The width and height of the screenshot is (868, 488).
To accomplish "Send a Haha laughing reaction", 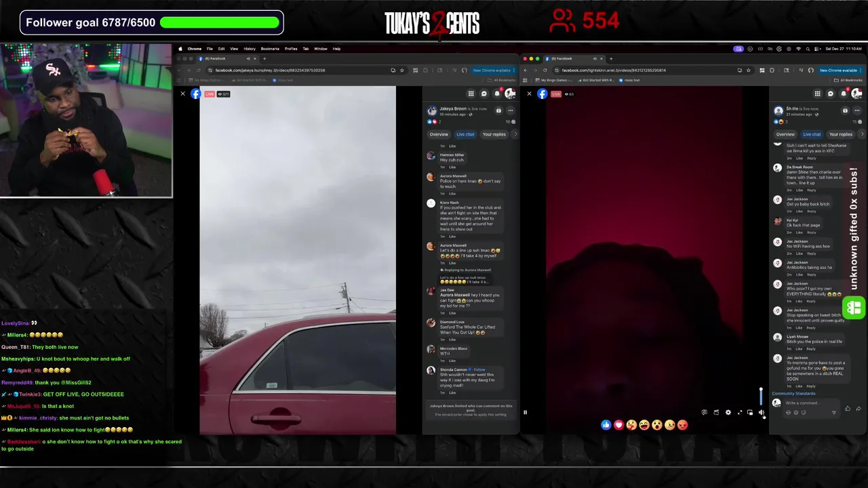I will [644, 425].
